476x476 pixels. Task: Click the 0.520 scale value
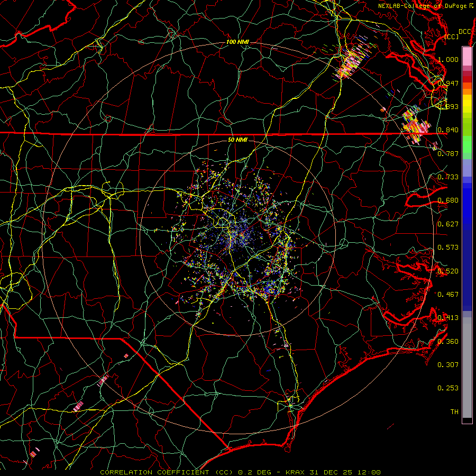tap(448, 271)
